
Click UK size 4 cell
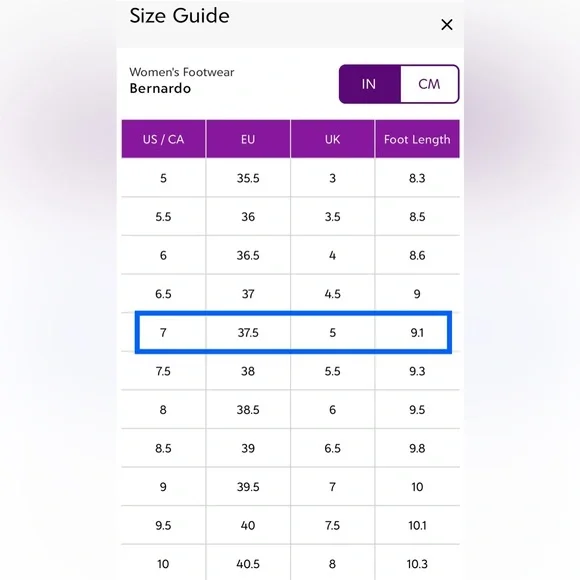tap(333, 255)
